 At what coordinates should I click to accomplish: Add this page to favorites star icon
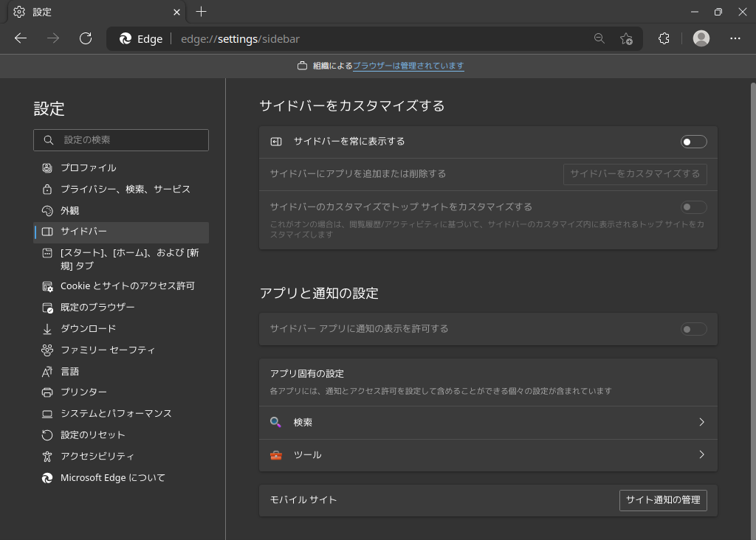point(626,38)
